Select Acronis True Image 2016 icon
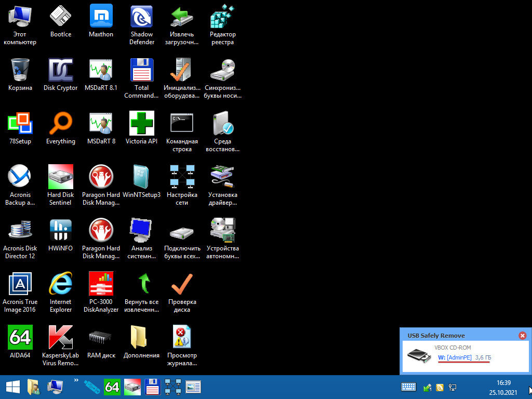This screenshot has width=532, height=399. tap(20, 292)
